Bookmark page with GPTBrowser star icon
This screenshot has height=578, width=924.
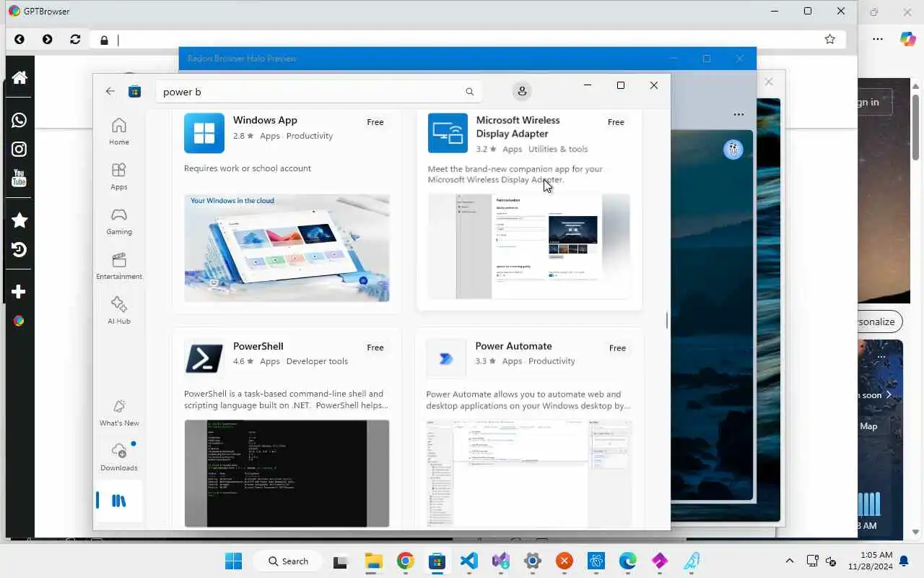pos(830,39)
